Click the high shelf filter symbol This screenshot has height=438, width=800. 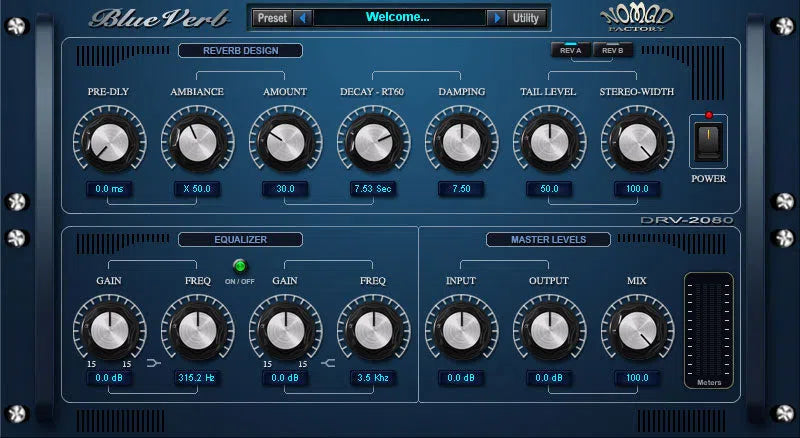[328, 364]
